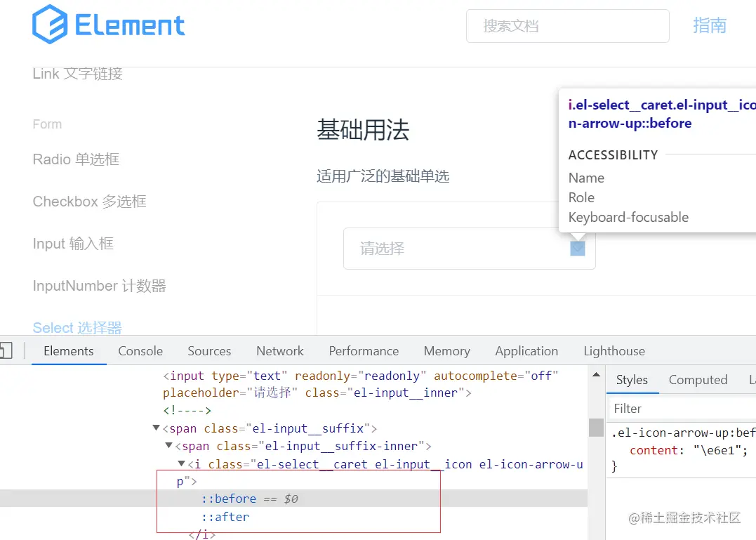Open the Computed pane tab
Screen dimensions: 756x540
coord(698,380)
